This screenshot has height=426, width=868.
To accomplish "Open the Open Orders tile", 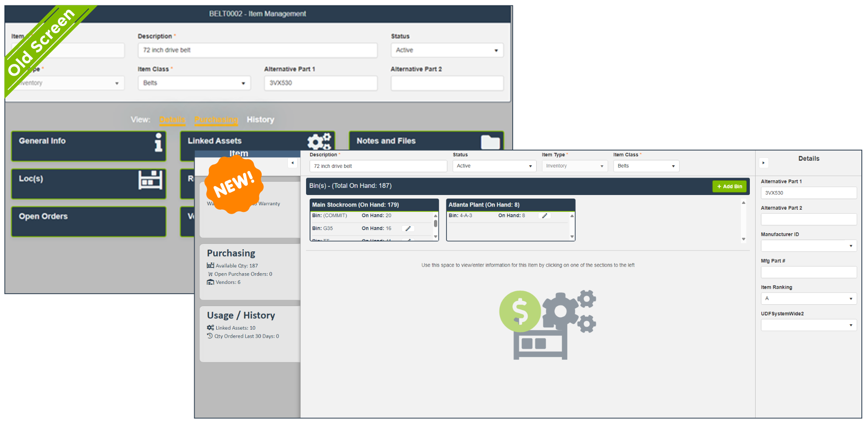I will pos(88,221).
